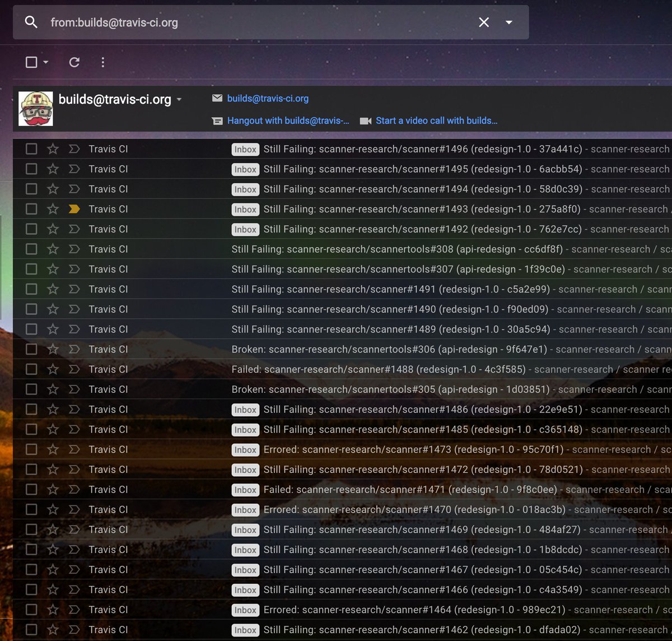The width and height of the screenshot is (672, 641).
Task: Select the checkbox for scannertools#306 email
Action: point(31,349)
